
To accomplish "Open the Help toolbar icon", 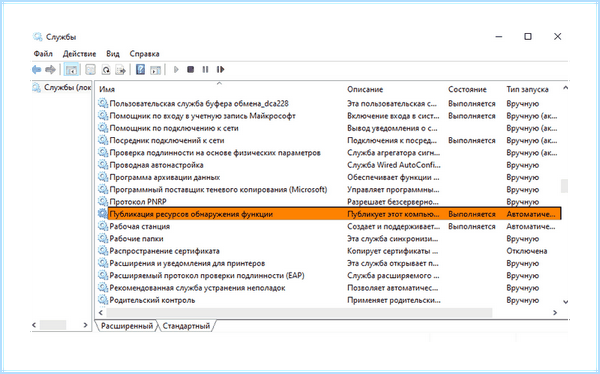I will (x=140, y=70).
